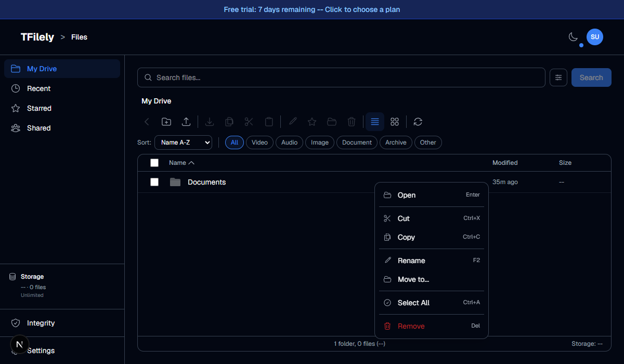Screen dimensions: 624x364
Task: Click the Recent clock icon in sidebar
Action: (x=16, y=88)
